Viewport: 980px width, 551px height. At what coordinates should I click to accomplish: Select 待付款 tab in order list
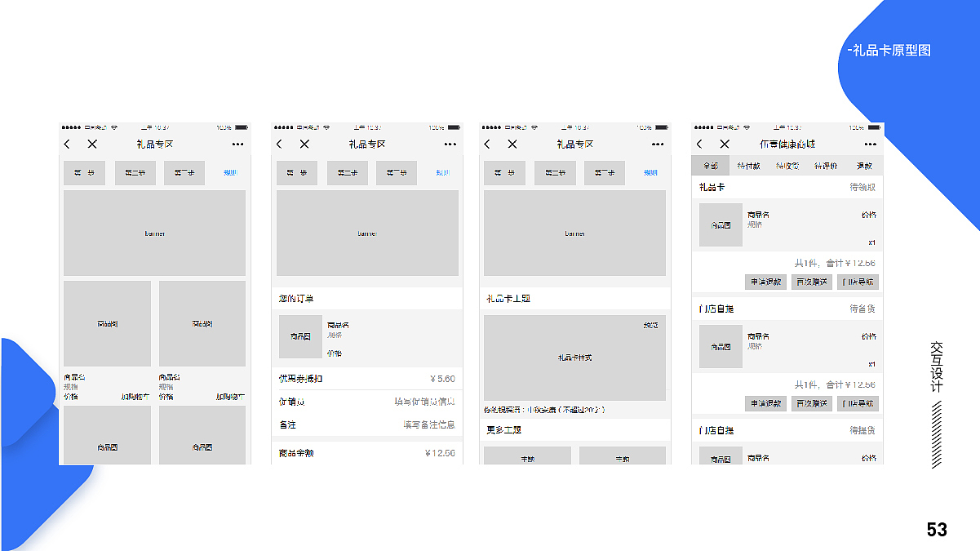pyautogui.click(x=749, y=166)
